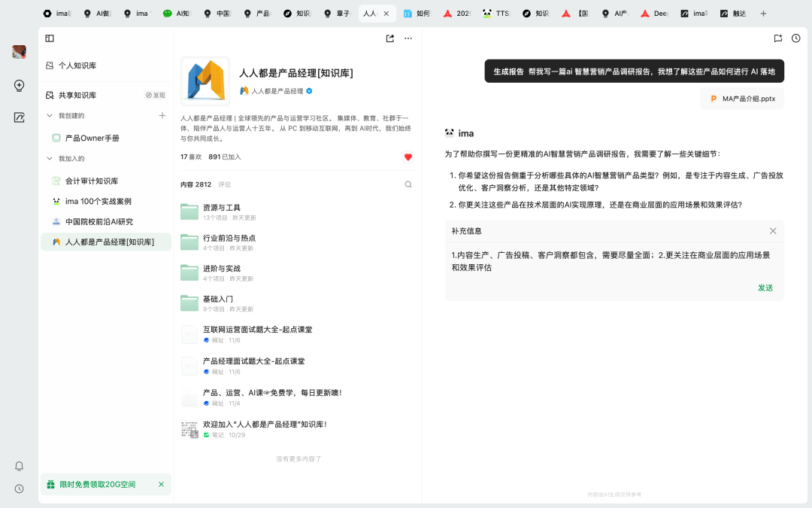Start new chat with top-right icon
The image size is (812, 508).
pyautogui.click(x=777, y=38)
